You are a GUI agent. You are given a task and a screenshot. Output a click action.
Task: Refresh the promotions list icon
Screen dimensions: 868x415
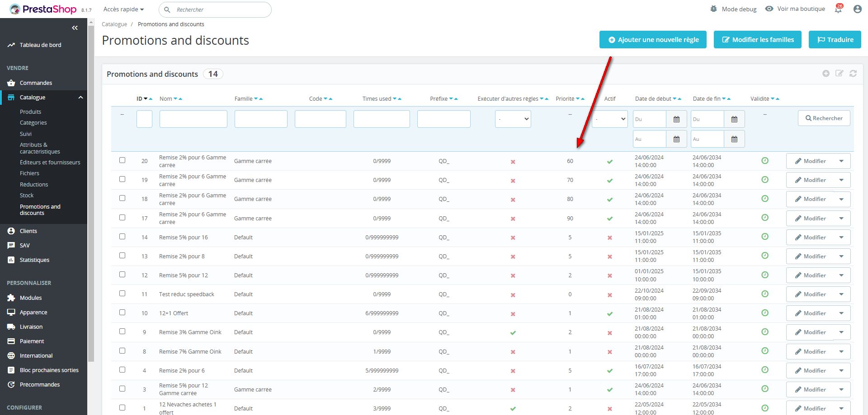click(853, 74)
